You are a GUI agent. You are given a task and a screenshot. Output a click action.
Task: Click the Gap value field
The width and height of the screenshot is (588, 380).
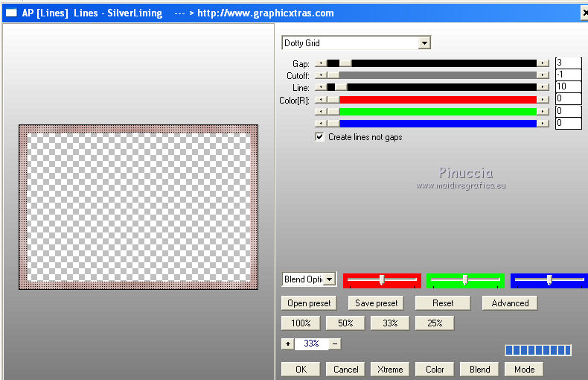pyautogui.click(x=568, y=63)
